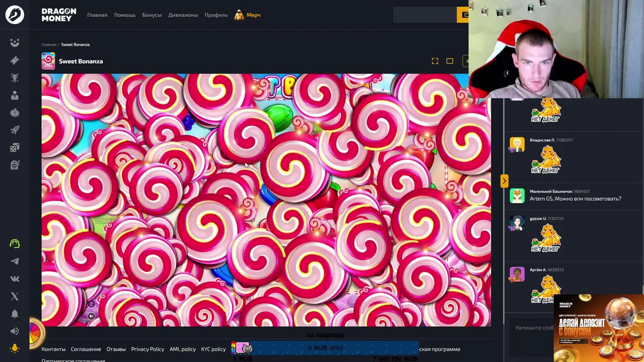Open the Бонусы menu item
The image size is (644, 362).
[152, 15]
